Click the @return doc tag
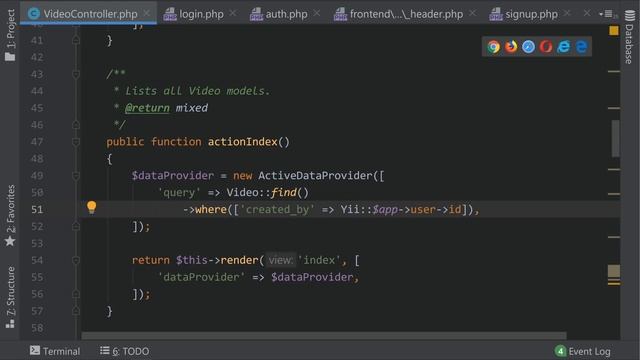The width and height of the screenshot is (640, 360). [x=147, y=108]
